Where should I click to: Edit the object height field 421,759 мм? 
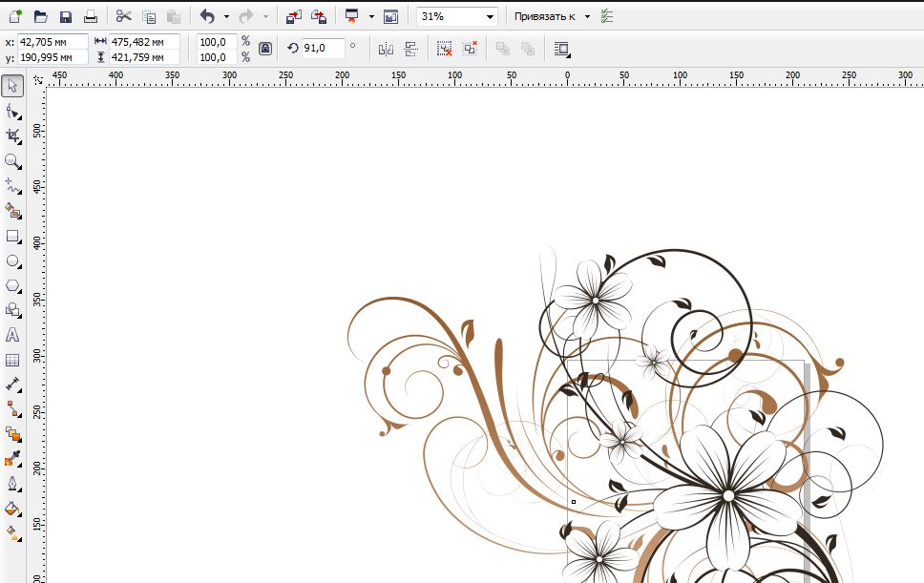coord(144,57)
